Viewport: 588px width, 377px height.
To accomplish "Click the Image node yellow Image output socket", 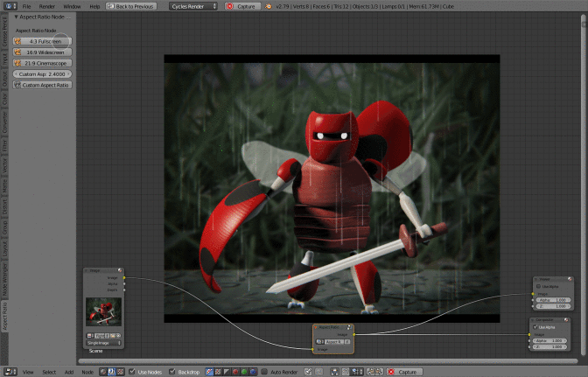I will click(124, 277).
